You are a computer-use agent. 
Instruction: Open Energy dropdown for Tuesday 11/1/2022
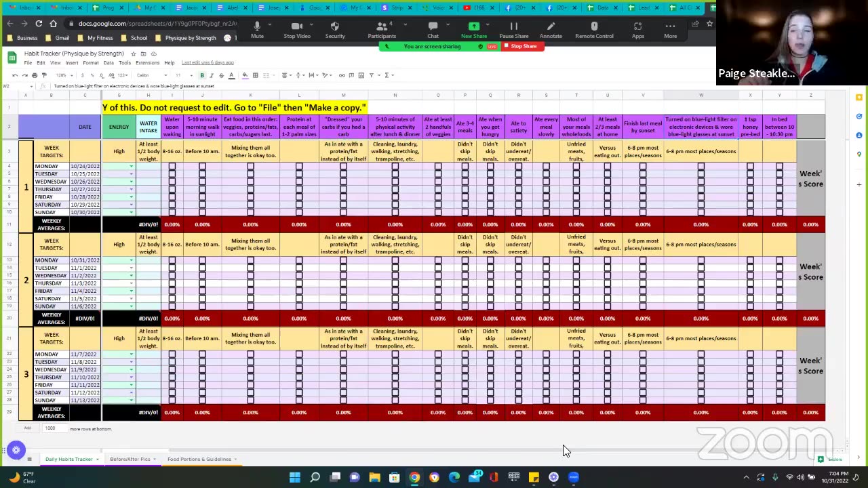(x=132, y=268)
